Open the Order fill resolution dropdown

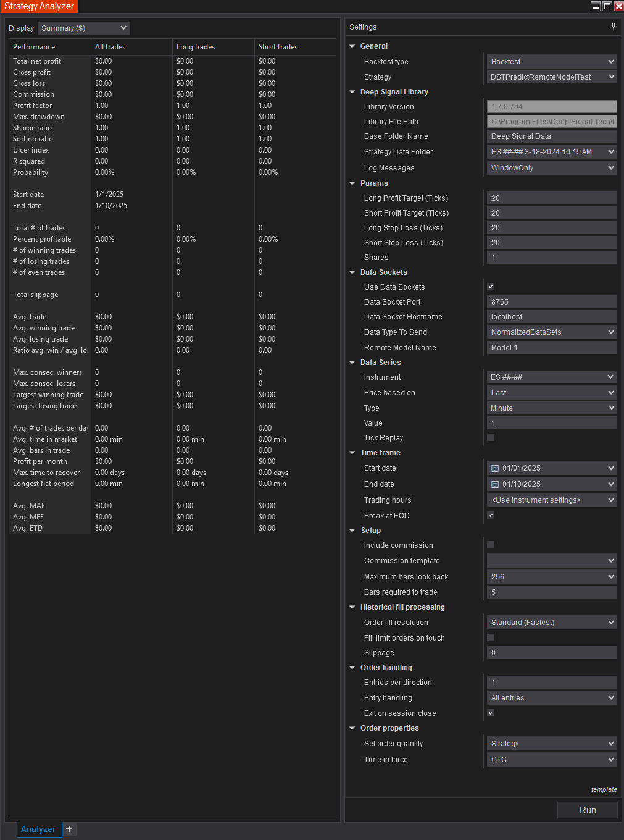tap(552, 623)
